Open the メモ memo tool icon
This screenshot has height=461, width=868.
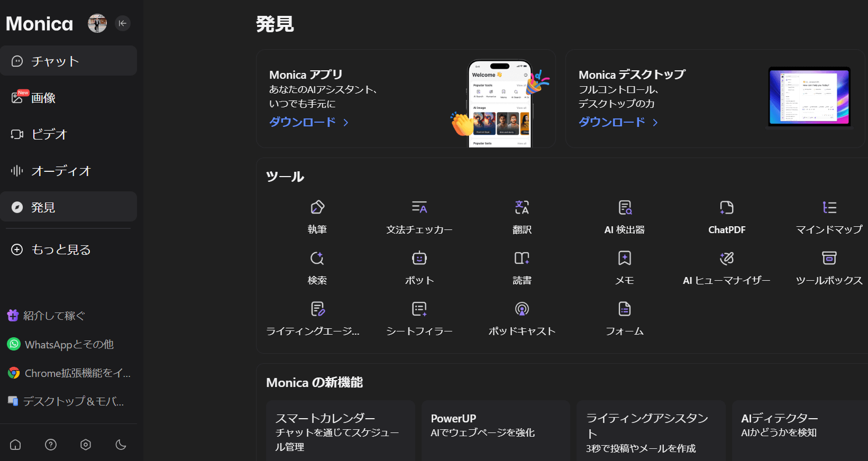coord(625,258)
